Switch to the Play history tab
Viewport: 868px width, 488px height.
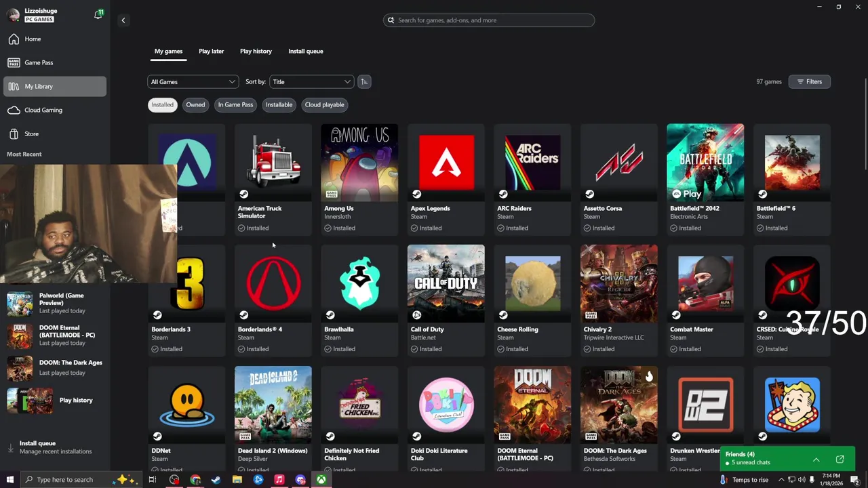point(256,51)
